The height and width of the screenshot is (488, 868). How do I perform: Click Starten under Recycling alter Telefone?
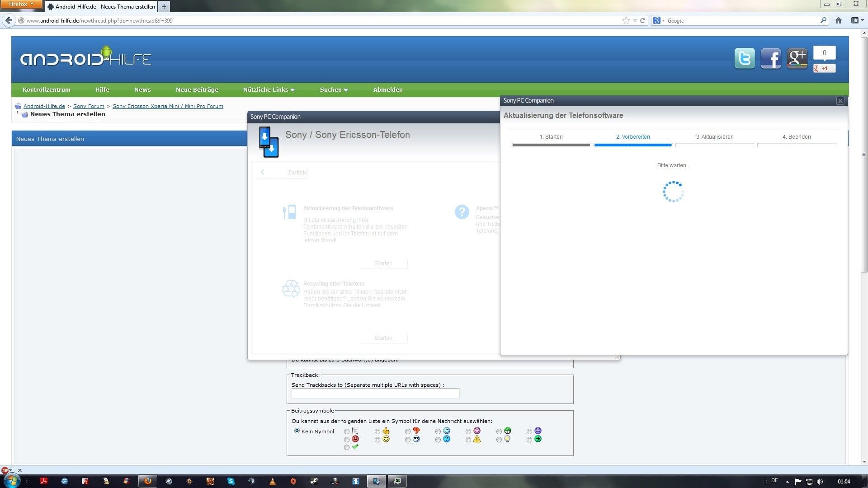tap(383, 338)
